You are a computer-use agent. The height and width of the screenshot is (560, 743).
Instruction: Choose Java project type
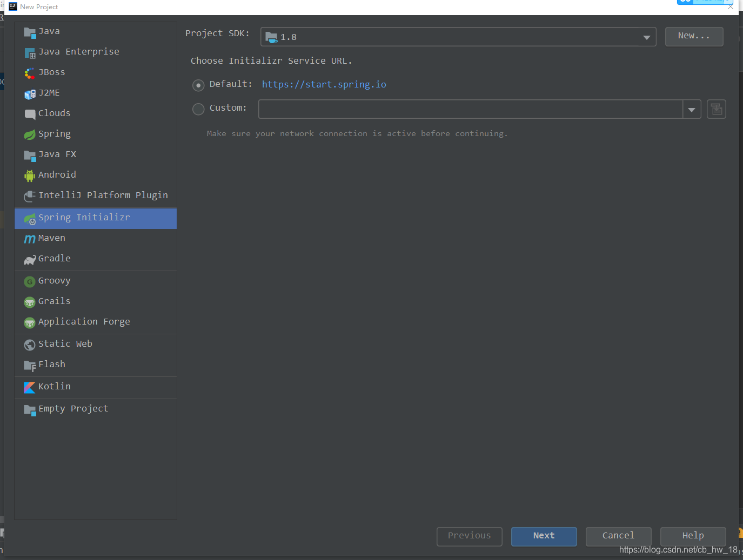96,31
